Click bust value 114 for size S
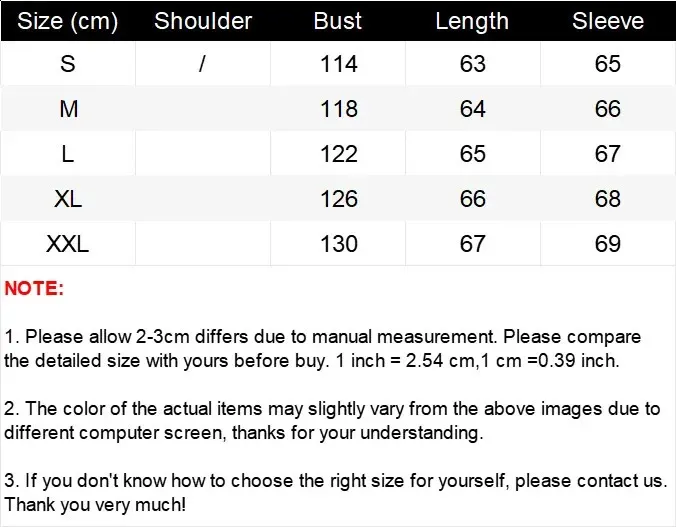 [338, 64]
